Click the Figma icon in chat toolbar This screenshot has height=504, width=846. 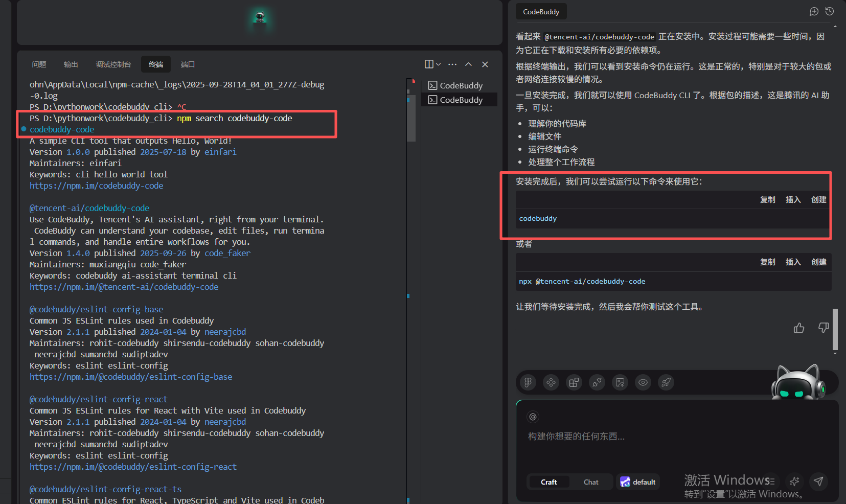pyautogui.click(x=528, y=382)
